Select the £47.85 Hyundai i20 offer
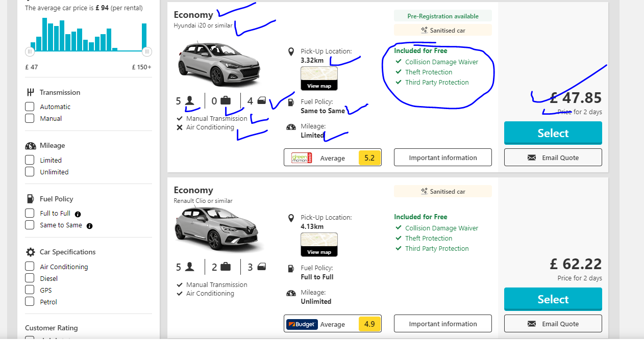Viewport: 644px width, 340px height. click(553, 133)
